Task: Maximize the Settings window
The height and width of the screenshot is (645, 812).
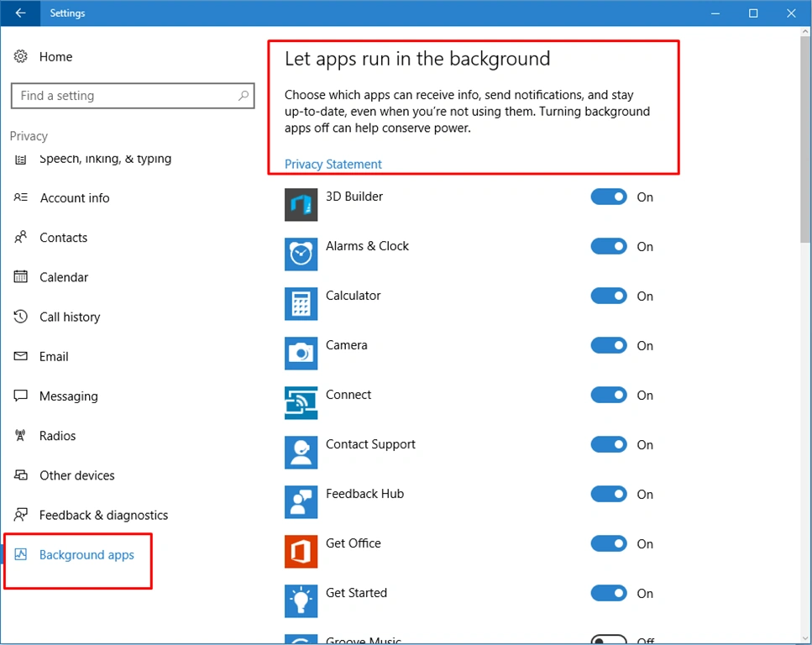Action: (x=753, y=13)
